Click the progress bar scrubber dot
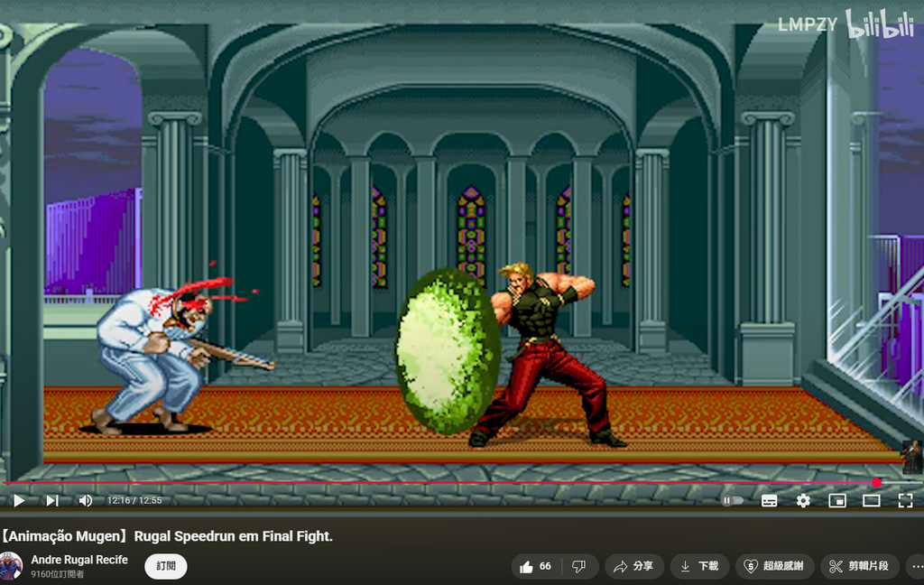This screenshot has width=924, height=585. coord(877,482)
